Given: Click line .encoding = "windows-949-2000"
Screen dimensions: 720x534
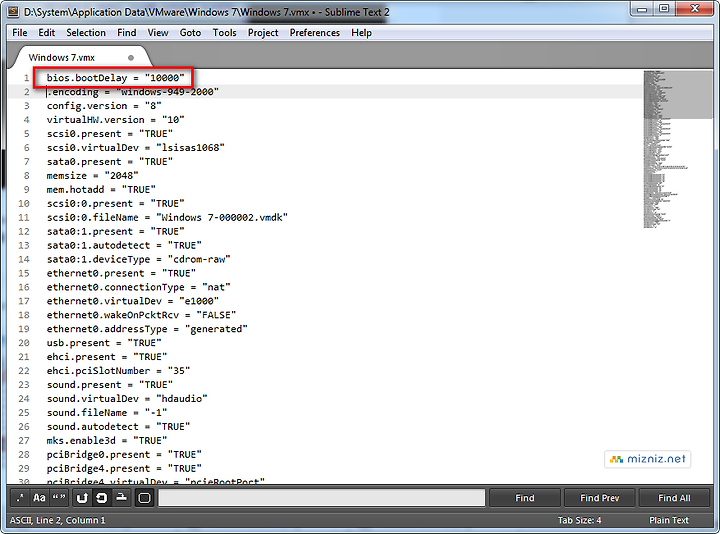Looking at the screenshot, I should 133,92.
